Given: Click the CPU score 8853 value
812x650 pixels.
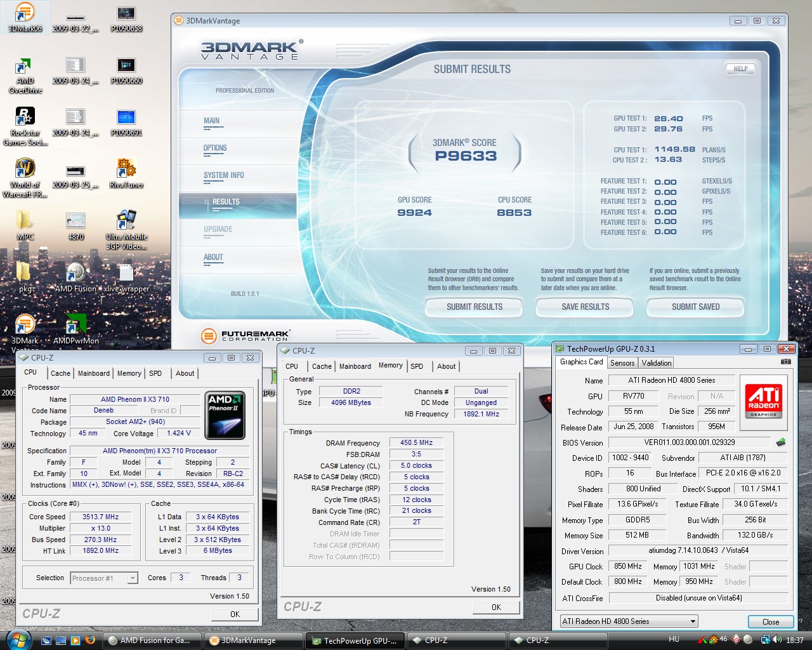Looking at the screenshot, I should click(514, 213).
